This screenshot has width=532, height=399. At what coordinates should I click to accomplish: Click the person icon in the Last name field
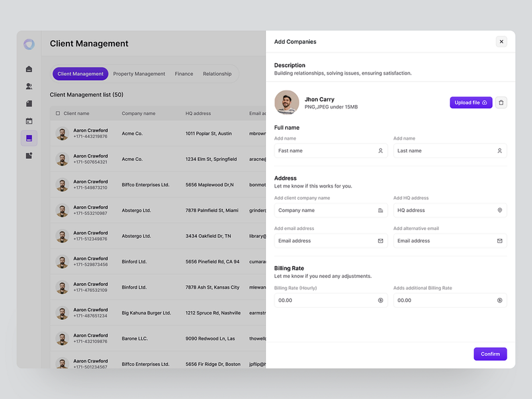[499, 151]
